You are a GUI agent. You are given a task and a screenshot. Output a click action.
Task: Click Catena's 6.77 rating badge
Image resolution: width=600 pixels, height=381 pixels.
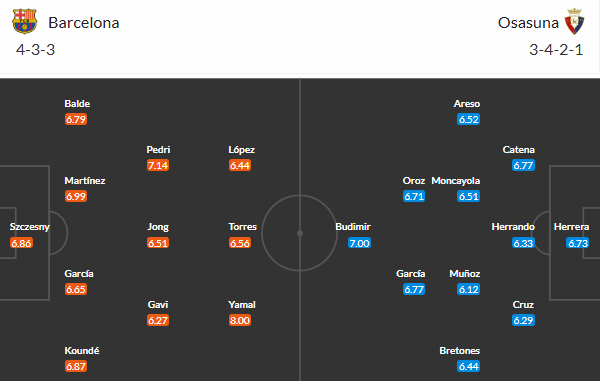tap(523, 165)
